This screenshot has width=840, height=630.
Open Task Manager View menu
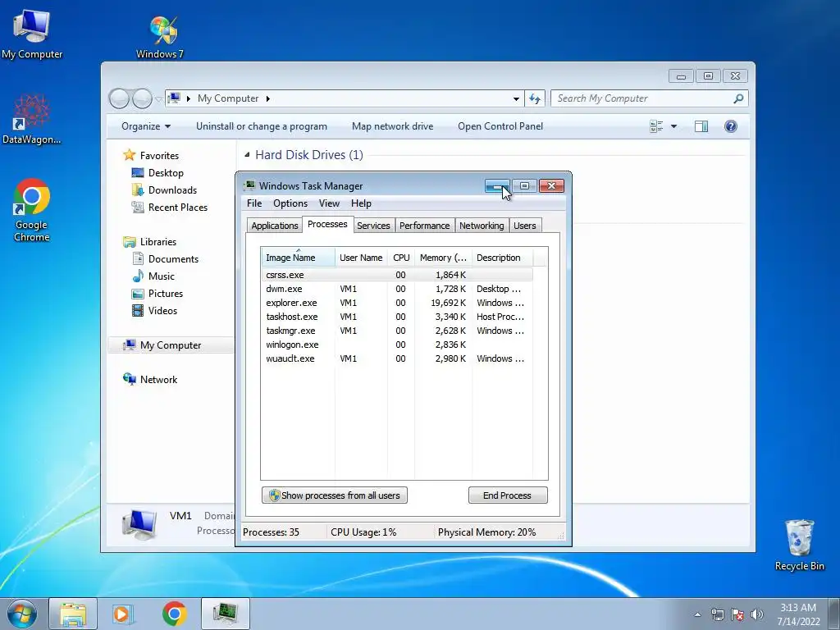pos(329,203)
